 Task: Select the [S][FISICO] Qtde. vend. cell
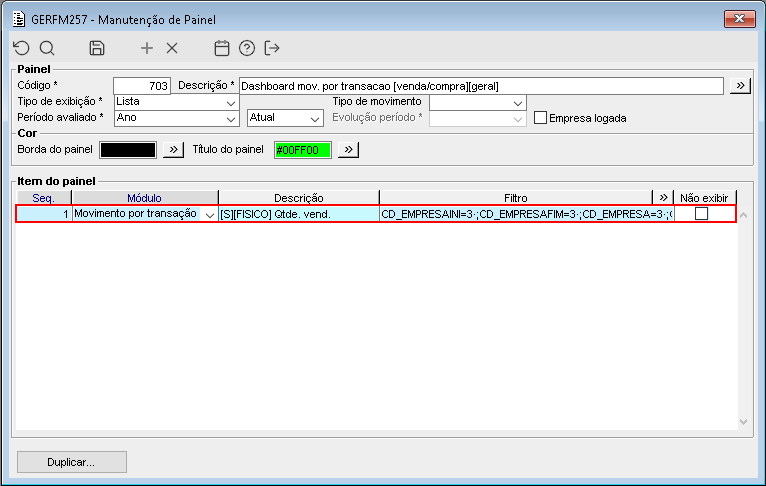pyautogui.click(x=298, y=214)
